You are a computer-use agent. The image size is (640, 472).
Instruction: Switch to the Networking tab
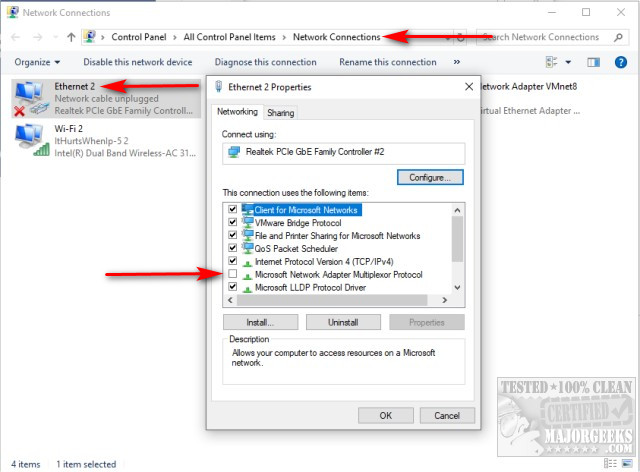point(237,112)
